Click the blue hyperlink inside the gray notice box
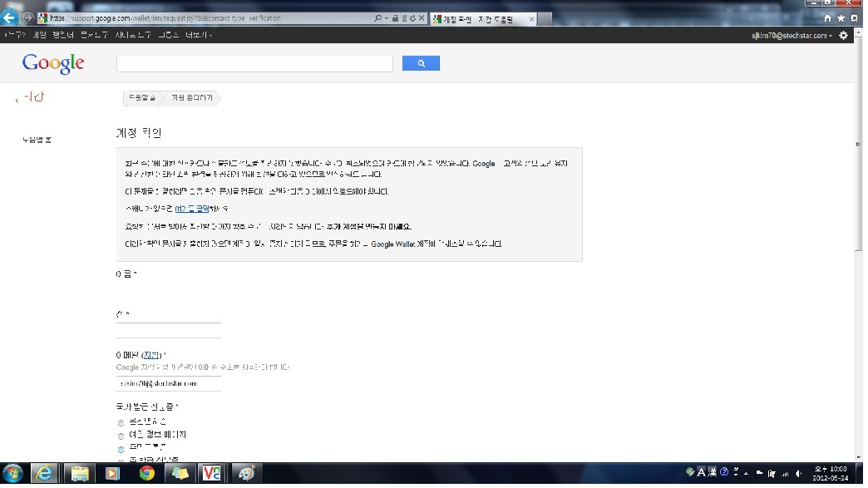The image size is (868, 488). click(x=191, y=209)
